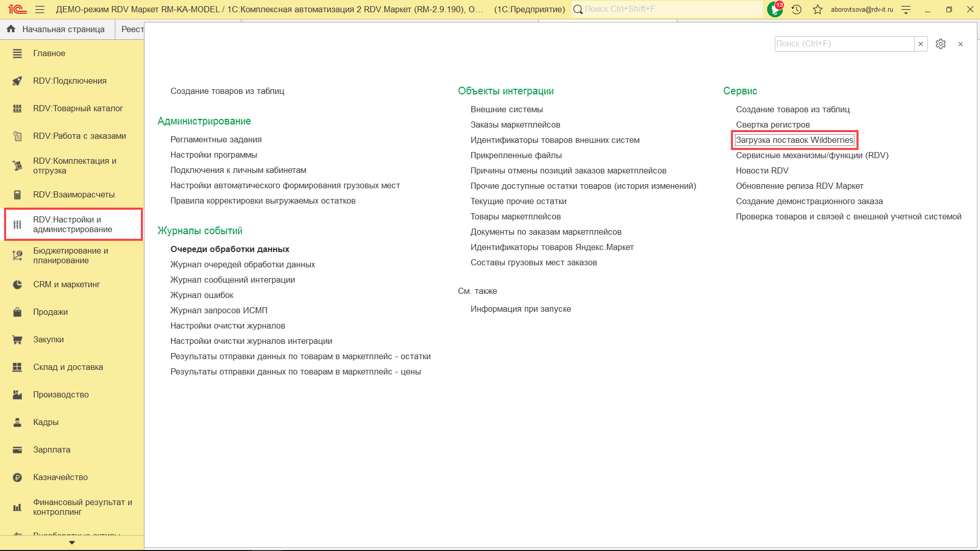980x551 pixels.
Task: Click the Поиск (Ctrl+F) function search field
Action: coord(844,44)
